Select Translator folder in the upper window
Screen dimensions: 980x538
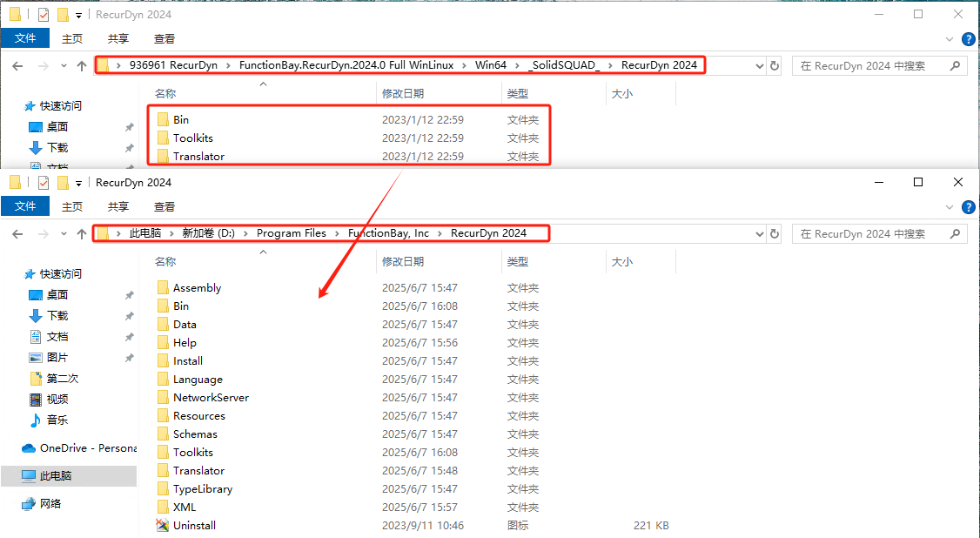[198, 156]
